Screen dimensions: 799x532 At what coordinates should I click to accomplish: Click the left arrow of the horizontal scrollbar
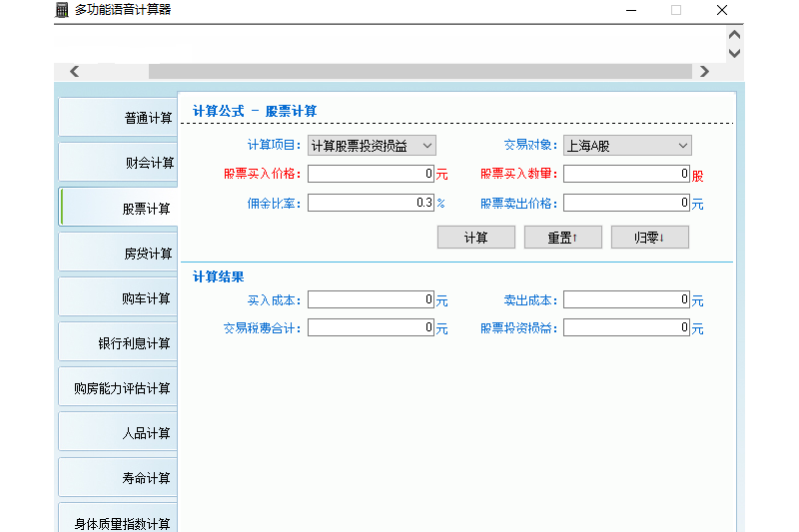click(x=74, y=71)
